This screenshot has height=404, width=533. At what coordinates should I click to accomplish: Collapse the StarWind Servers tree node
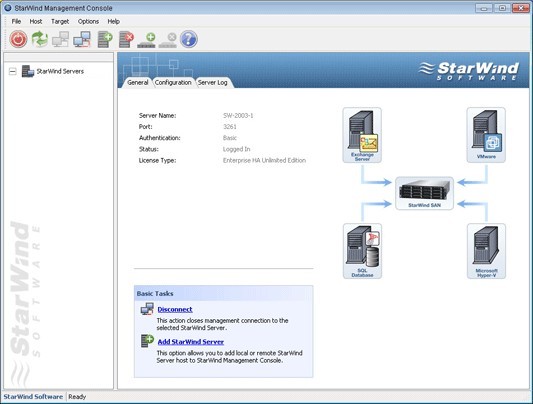13,71
